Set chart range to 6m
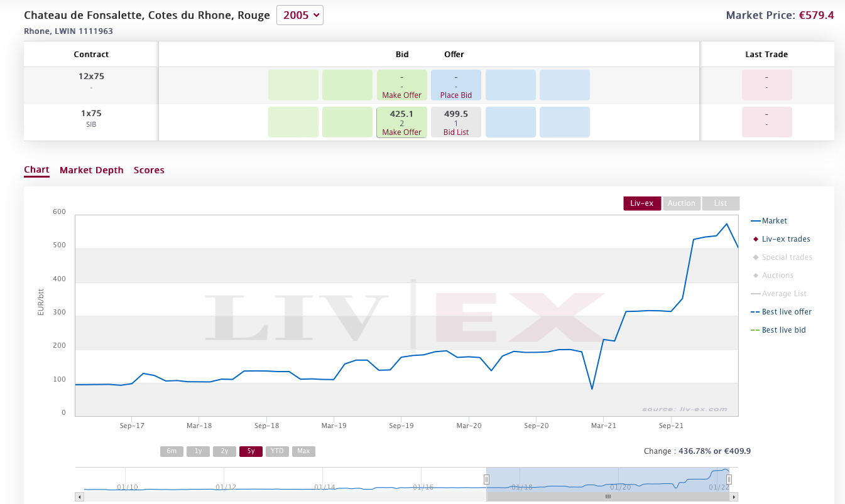The height and width of the screenshot is (504, 845). click(x=172, y=451)
